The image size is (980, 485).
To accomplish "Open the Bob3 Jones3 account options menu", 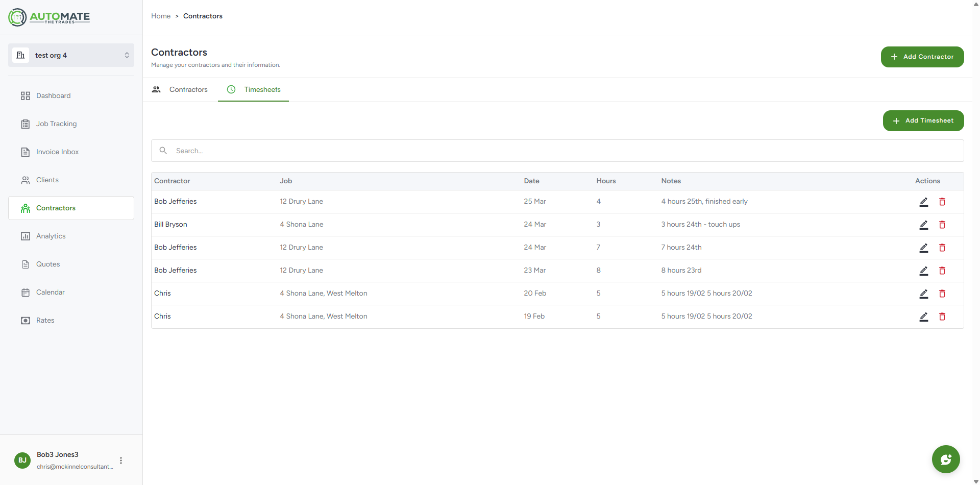I will 121,460.
